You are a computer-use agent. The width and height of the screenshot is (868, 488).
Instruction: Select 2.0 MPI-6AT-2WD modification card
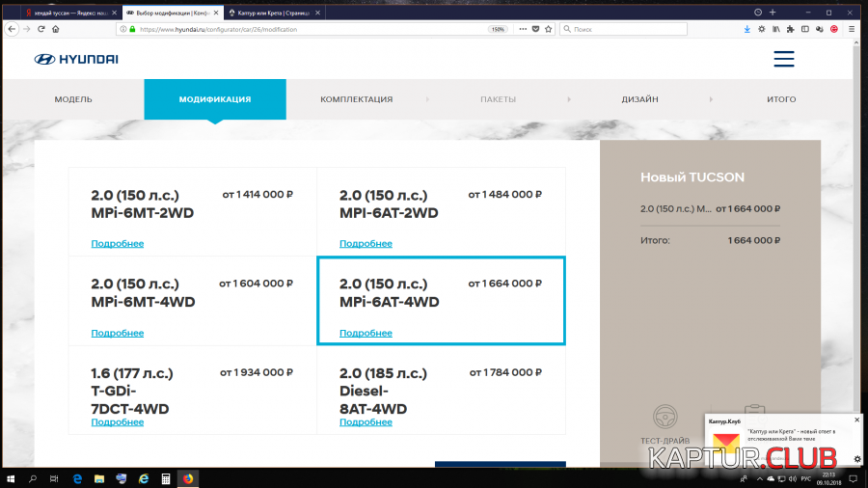[441, 212]
